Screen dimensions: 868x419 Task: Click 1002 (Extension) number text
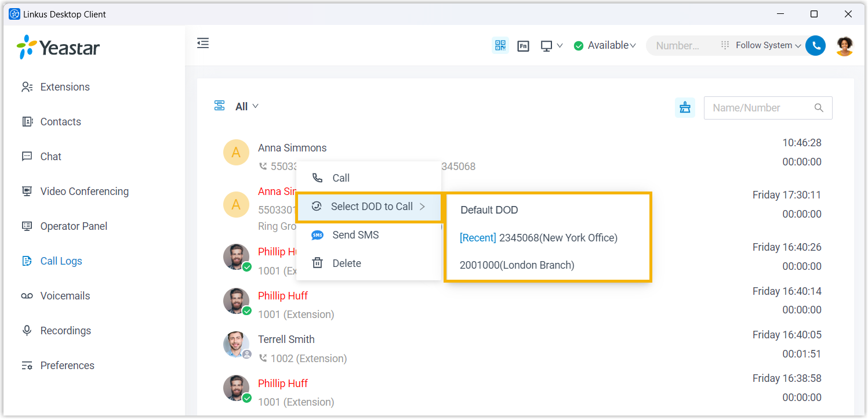coord(309,359)
